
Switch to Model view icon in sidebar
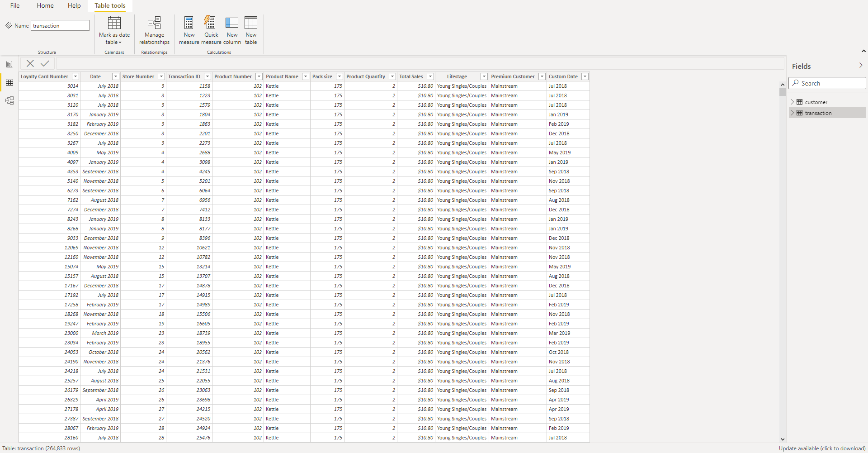(x=9, y=100)
